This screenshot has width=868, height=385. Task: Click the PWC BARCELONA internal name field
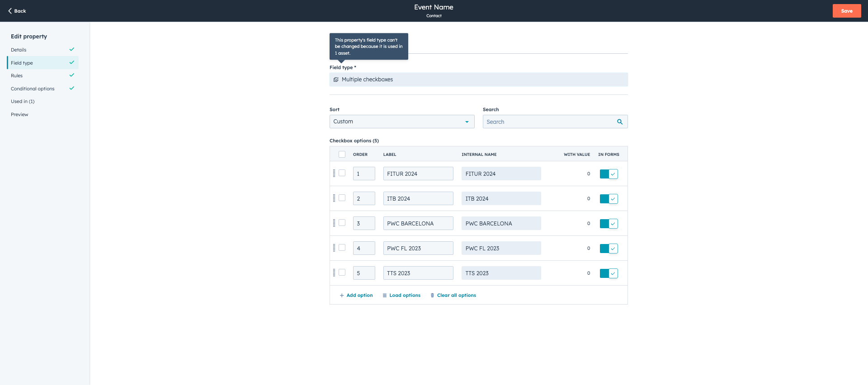click(x=501, y=223)
